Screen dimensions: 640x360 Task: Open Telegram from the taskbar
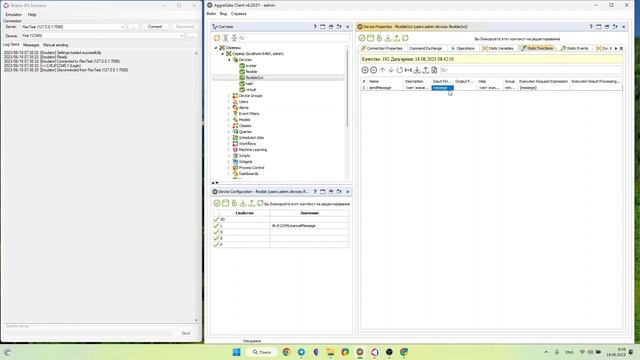pyautogui.click(x=301, y=352)
